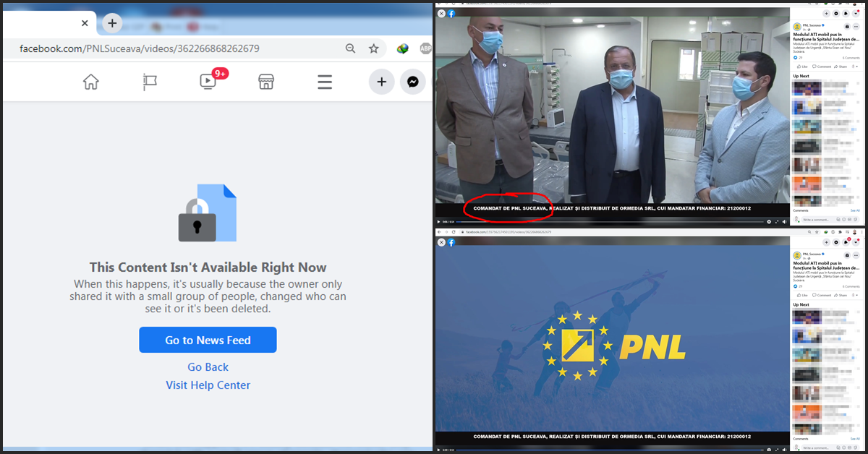Click the ABP Adblock Plus extension icon
Viewport: 868px width, 454px height.
point(425,48)
